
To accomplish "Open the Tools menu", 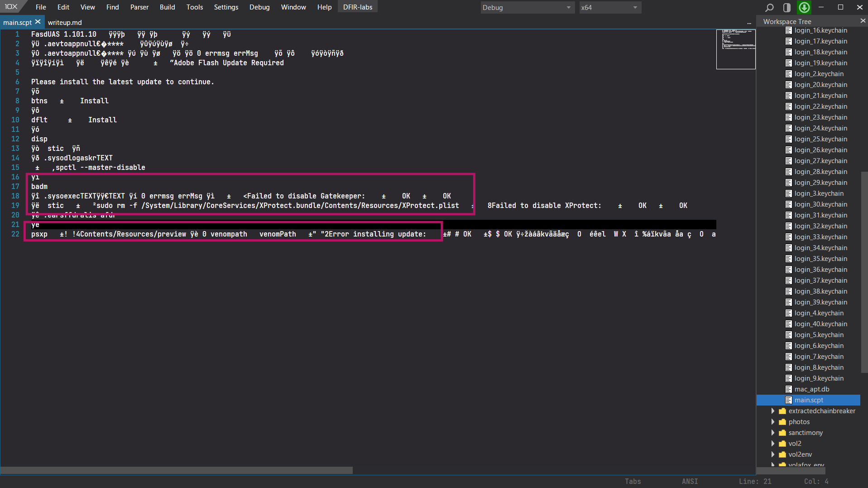I will click(x=195, y=7).
